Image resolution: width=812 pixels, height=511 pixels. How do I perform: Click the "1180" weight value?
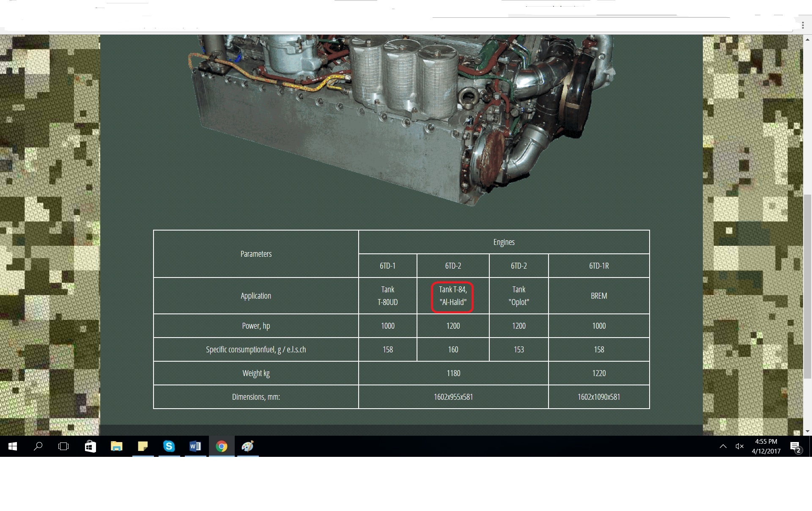click(x=453, y=373)
